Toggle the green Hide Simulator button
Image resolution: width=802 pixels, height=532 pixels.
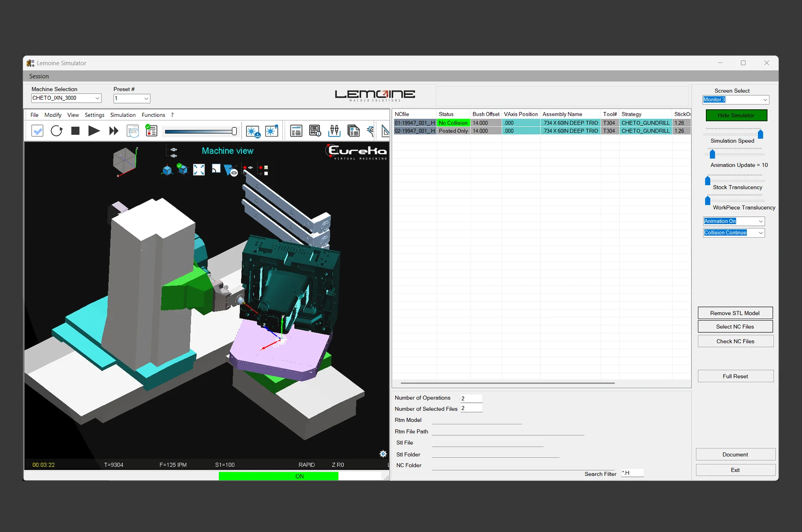[x=736, y=115]
